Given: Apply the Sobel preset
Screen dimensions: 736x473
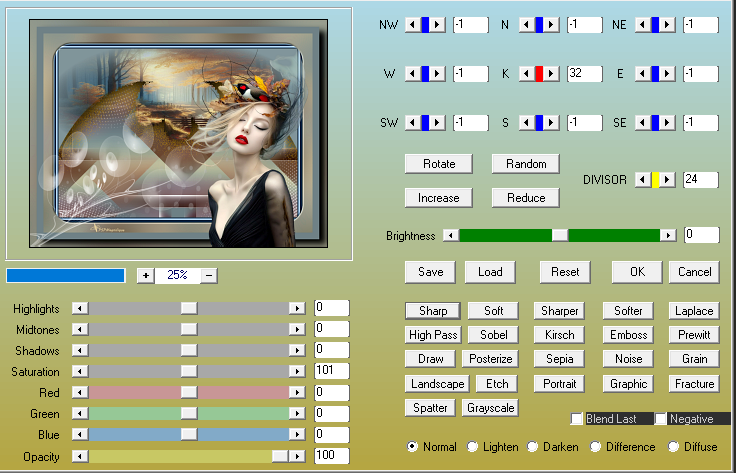Looking at the screenshot, I should click(493, 335).
